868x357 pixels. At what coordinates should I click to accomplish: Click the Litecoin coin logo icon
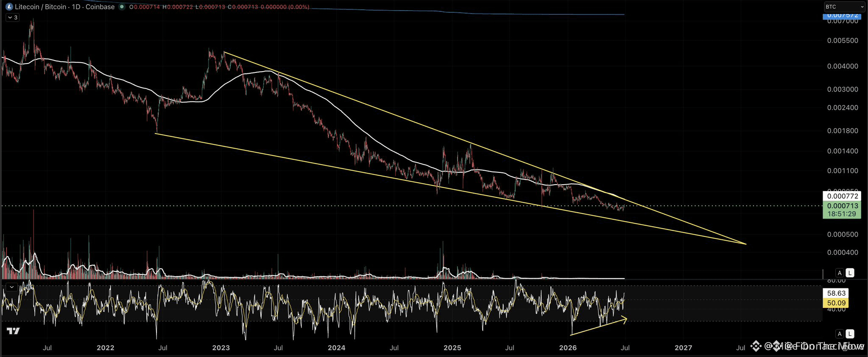[9, 7]
